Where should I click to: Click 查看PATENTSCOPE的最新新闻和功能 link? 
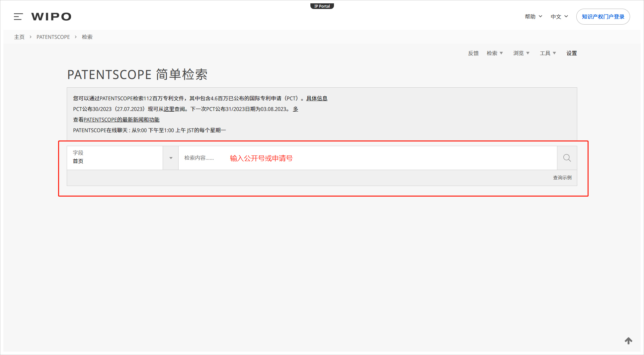click(x=116, y=120)
